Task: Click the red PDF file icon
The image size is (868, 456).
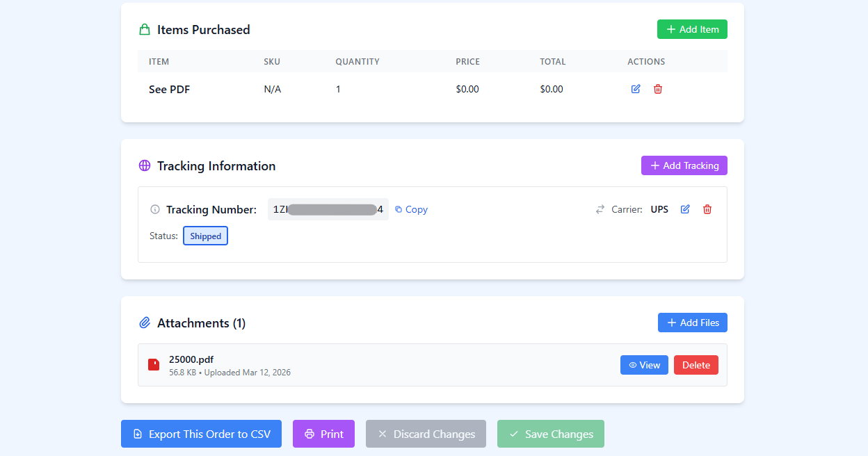Action: click(x=154, y=364)
